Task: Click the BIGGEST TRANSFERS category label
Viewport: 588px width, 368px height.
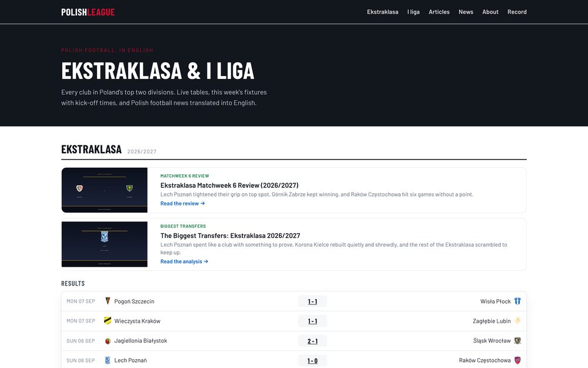Action: tap(183, 226)
